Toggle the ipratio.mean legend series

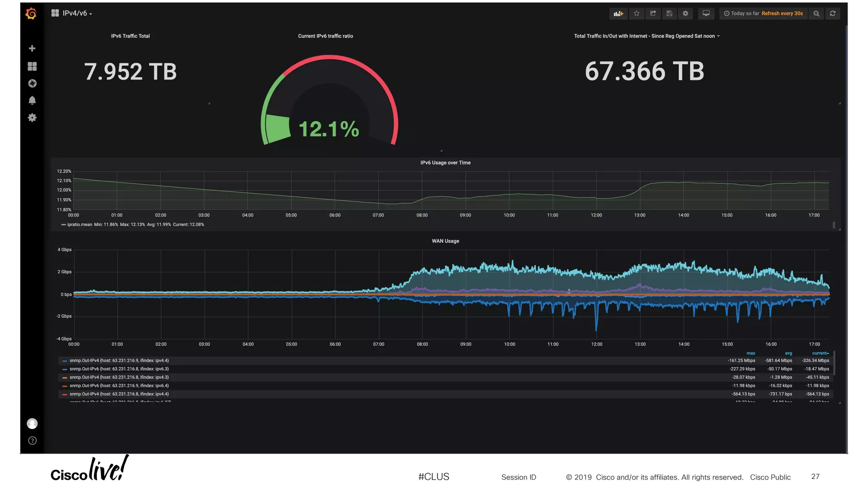80,225
